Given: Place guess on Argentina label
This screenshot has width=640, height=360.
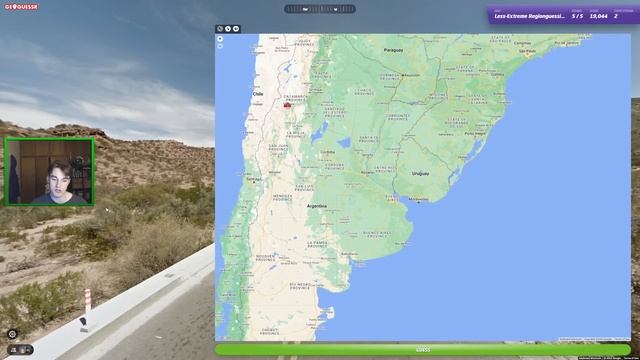Looking at the screenshot, I should (317, 206).
